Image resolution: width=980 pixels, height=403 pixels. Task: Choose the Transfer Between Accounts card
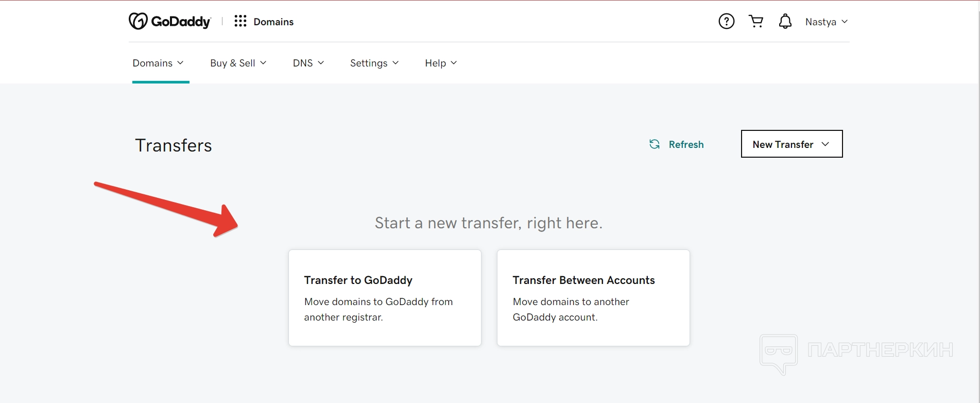click(593, 297)
